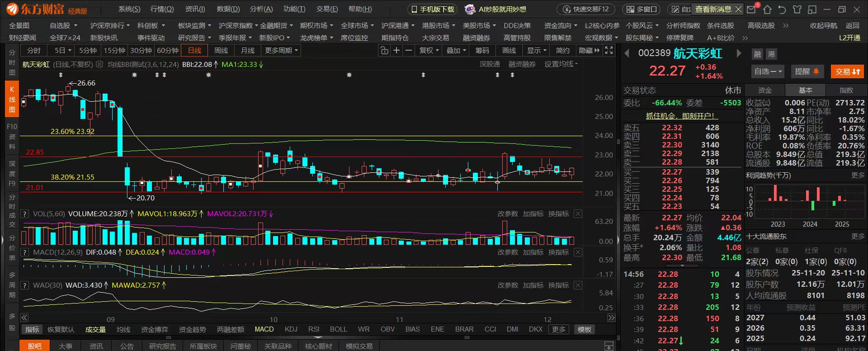Toggle the 成交量 indicator
Image resolution: width=868 pixels, height=351 pixels.
(x=95, y=330)
